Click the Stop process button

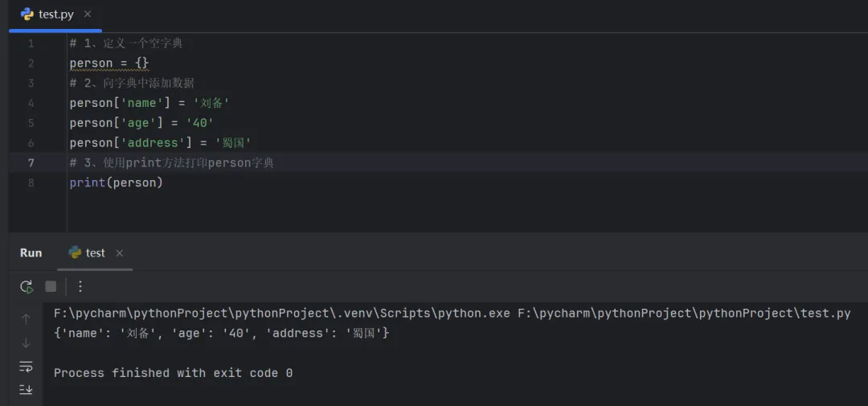tap(51, 286)
